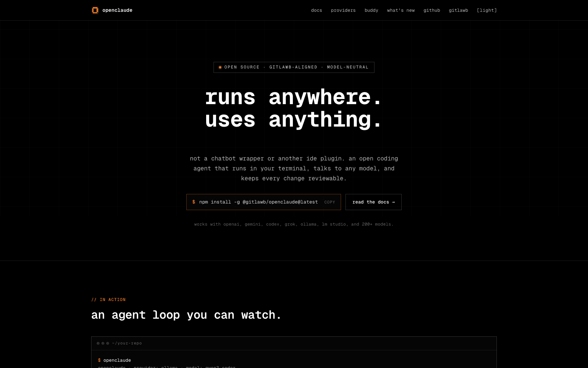
Task: Click 'an agent loop you can watch.' heading
Action: click(x=186, y=315)
